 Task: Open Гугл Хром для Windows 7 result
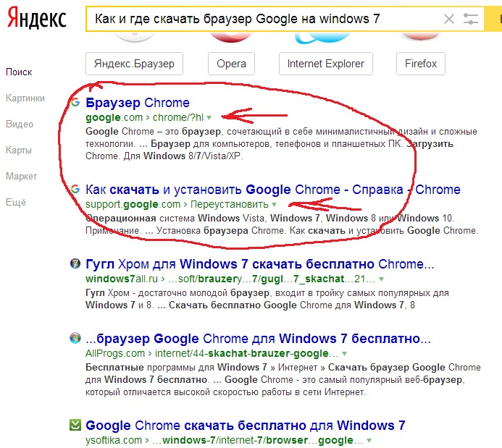(x=259, y=264)
